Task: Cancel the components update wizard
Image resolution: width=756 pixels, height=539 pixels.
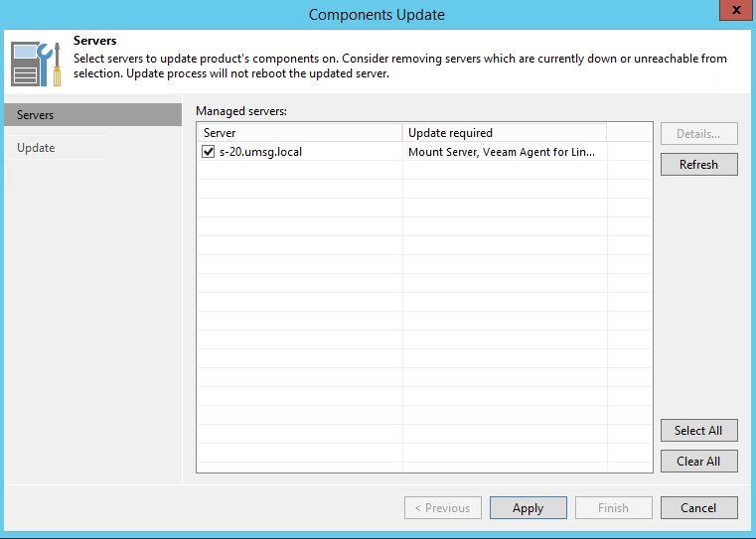Action: tap(698, 508)
